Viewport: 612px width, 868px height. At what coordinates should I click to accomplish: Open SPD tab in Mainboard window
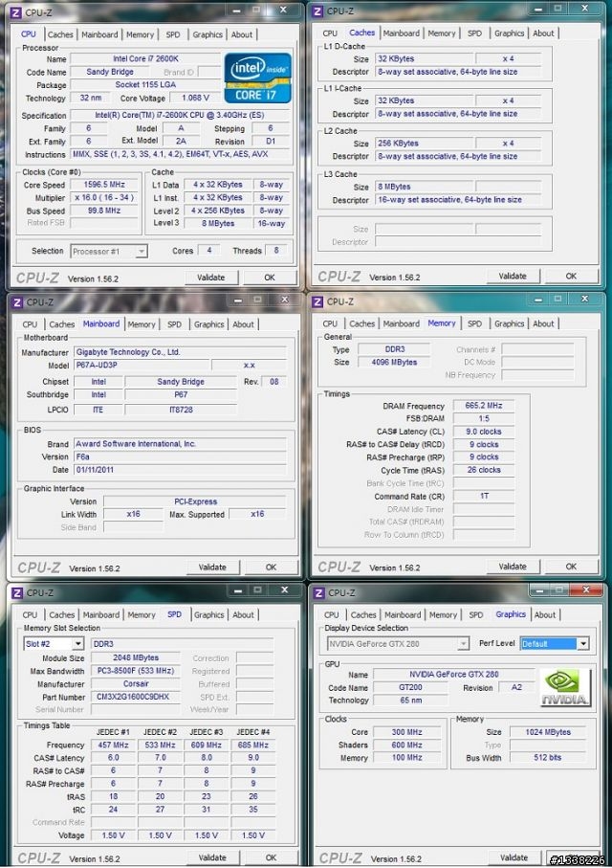[174, 324]
